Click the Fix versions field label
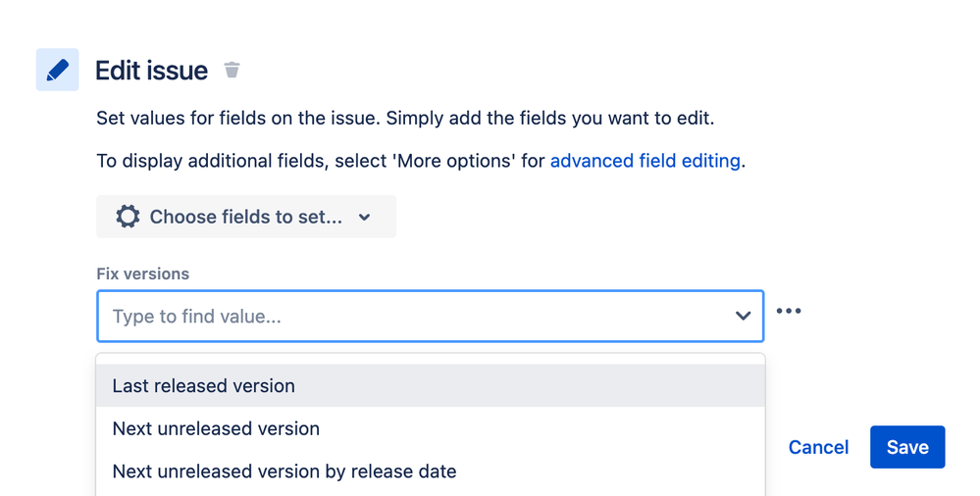 (x=142, y=273)
